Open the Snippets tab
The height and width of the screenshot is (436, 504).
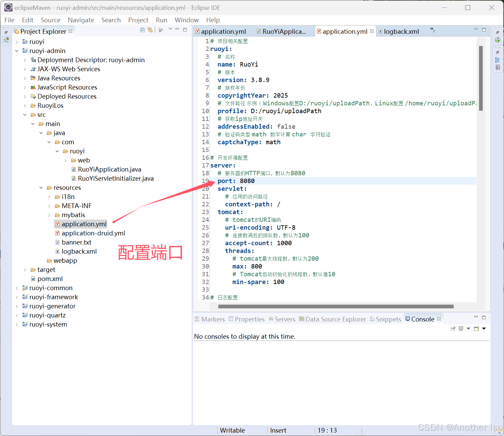pyautogui.click(x=386, y=319)
